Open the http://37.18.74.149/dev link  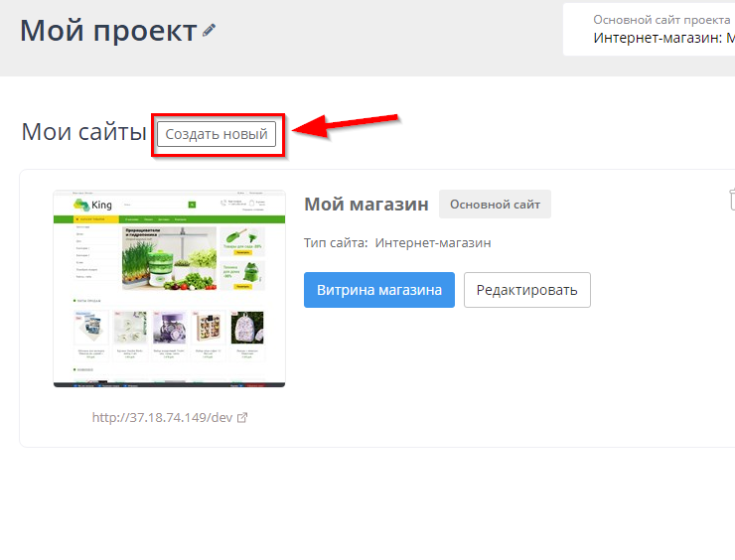point(162,417)
